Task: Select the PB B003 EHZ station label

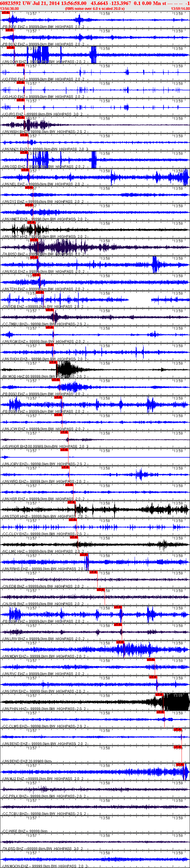Action: [x=43, y=394]
